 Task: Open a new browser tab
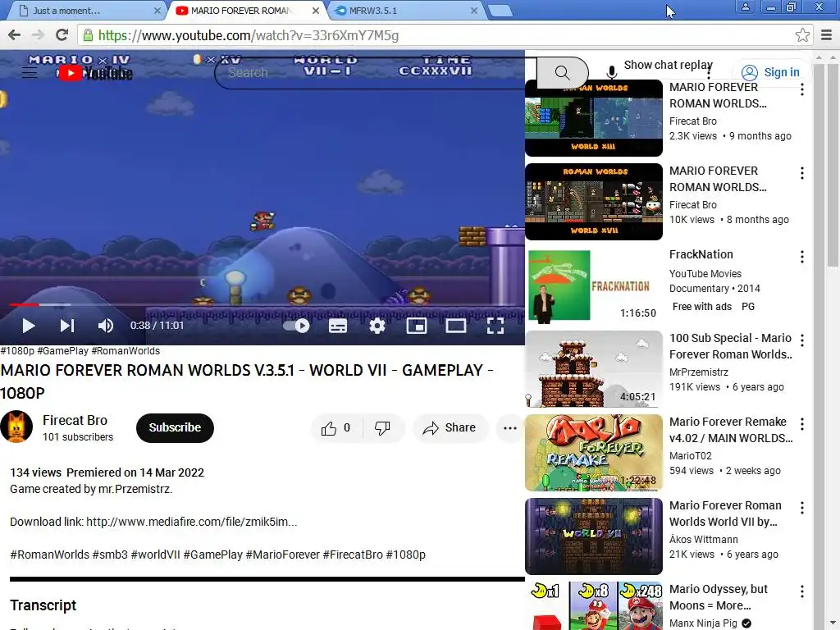point(500,11)
